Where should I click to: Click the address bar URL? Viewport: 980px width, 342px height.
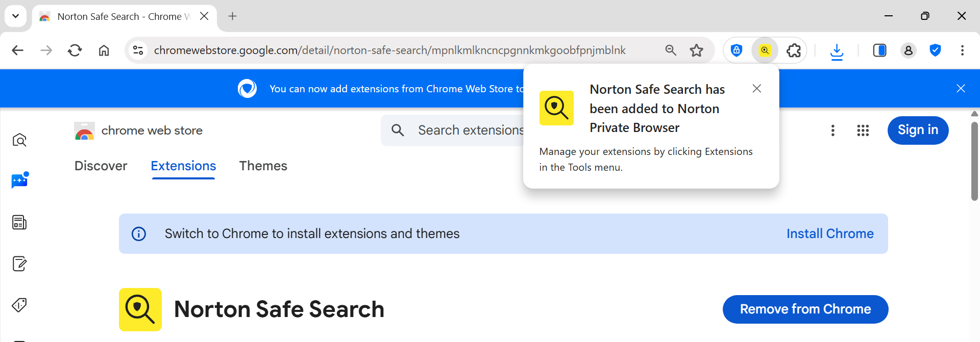tap(389, 50)
